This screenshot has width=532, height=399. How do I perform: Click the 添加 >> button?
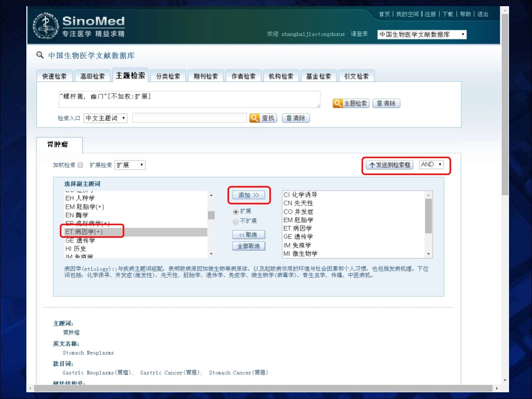point(249,195)
